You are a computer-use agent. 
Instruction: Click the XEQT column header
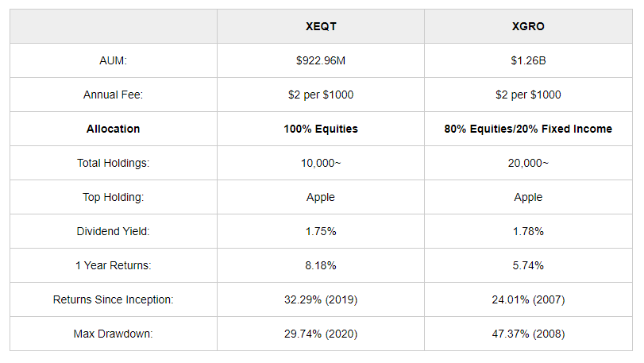click(320, 26)
